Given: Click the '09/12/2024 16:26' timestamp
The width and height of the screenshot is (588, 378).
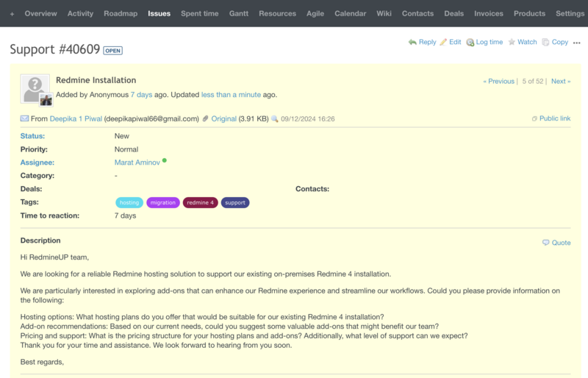Looking at the screenshot, I should pyautogui.click(x=308, y=119).
